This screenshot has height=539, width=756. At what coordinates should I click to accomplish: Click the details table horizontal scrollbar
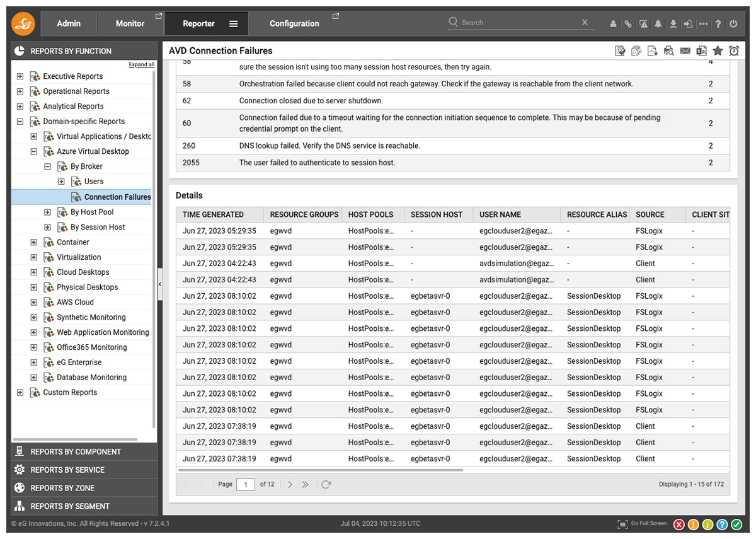321,470
